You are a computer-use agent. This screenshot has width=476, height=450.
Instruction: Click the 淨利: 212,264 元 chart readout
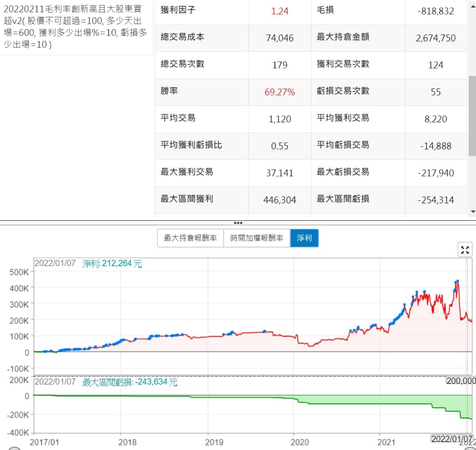[x=112, y=264]
